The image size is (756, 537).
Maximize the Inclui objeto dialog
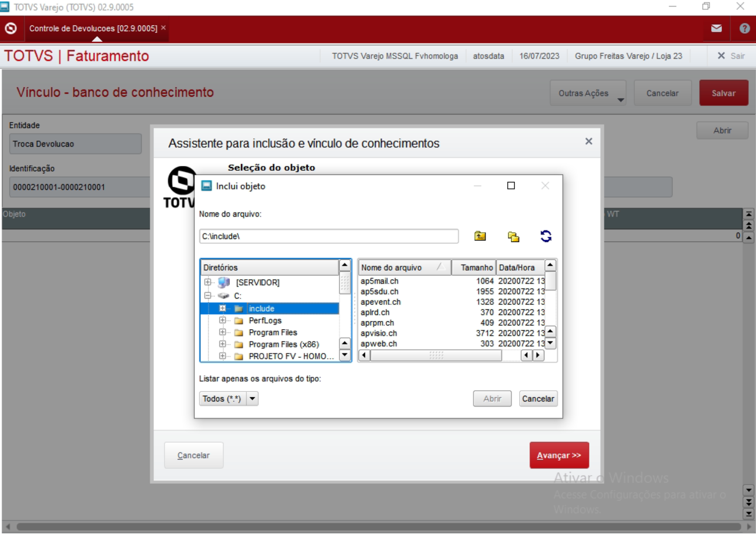pos(511,186)
